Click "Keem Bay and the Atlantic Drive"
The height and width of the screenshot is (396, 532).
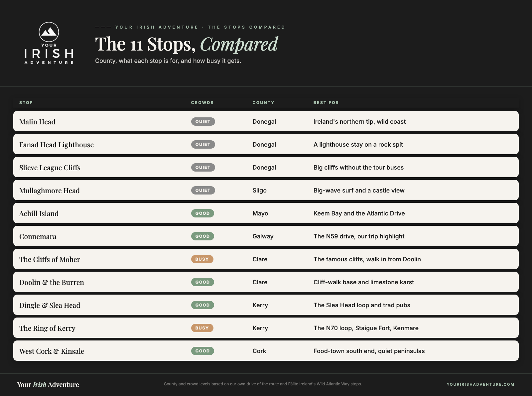359,213
